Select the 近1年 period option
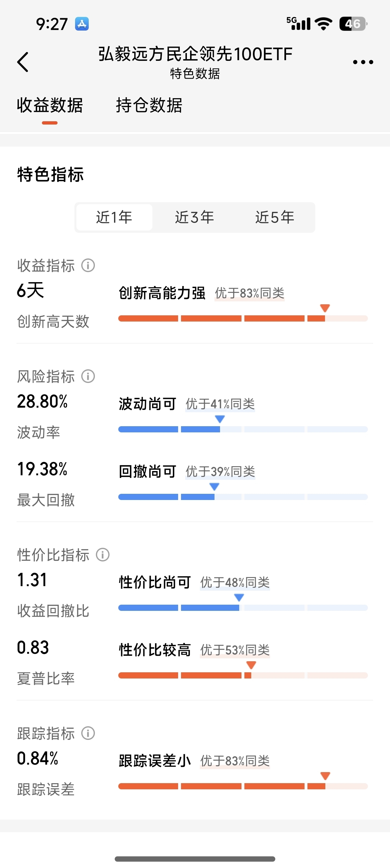Screen dimensions: 390x868 coord(114,217)
